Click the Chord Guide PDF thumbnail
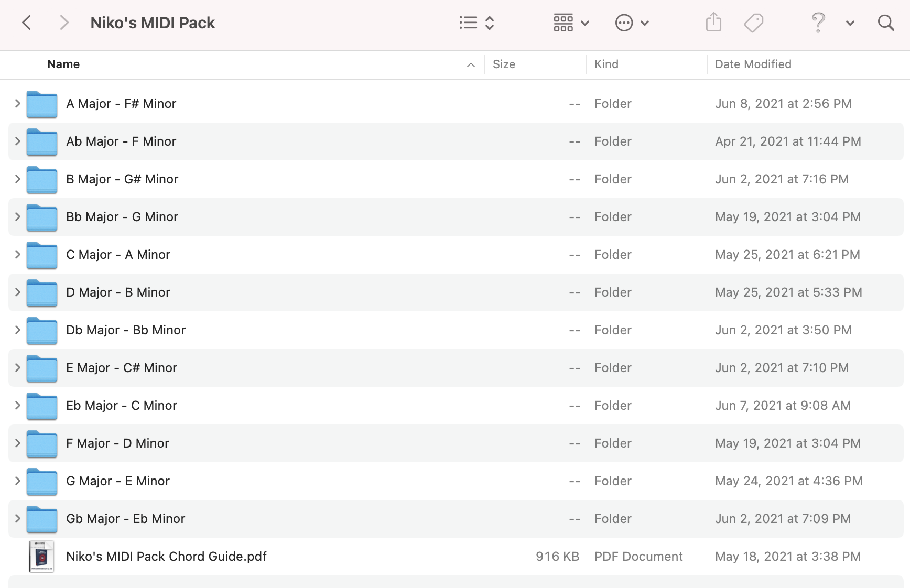The height and width of the screenshot is (588, 910). [x=42, y=557]
